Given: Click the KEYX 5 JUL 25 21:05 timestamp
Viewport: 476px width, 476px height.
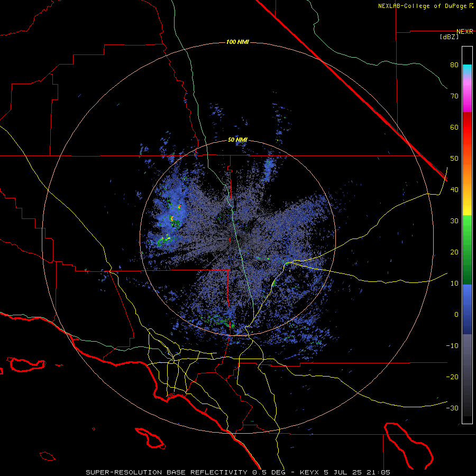Looking at the screenshot, I should click(x=345, y=472).
